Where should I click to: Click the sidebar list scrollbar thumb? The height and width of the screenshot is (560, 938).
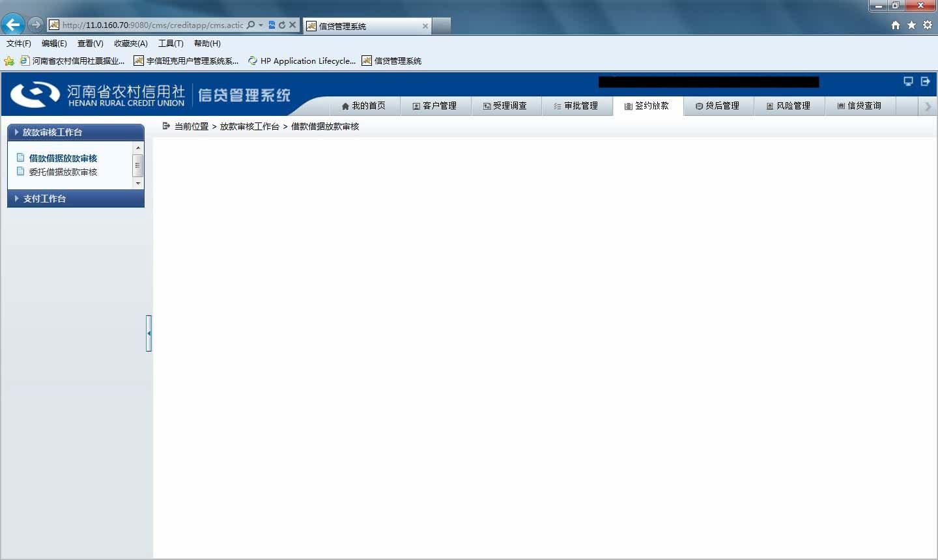tap(137, 165)
